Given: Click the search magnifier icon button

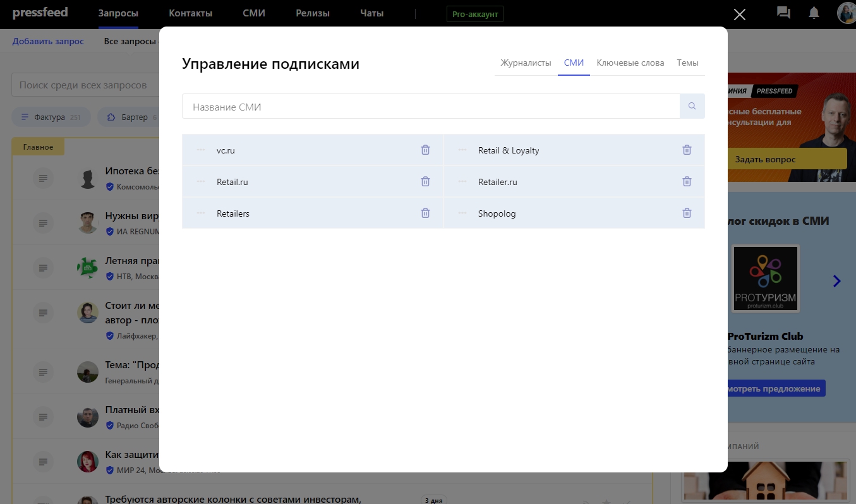Looking at the screenshot, I should click(692, 107).
